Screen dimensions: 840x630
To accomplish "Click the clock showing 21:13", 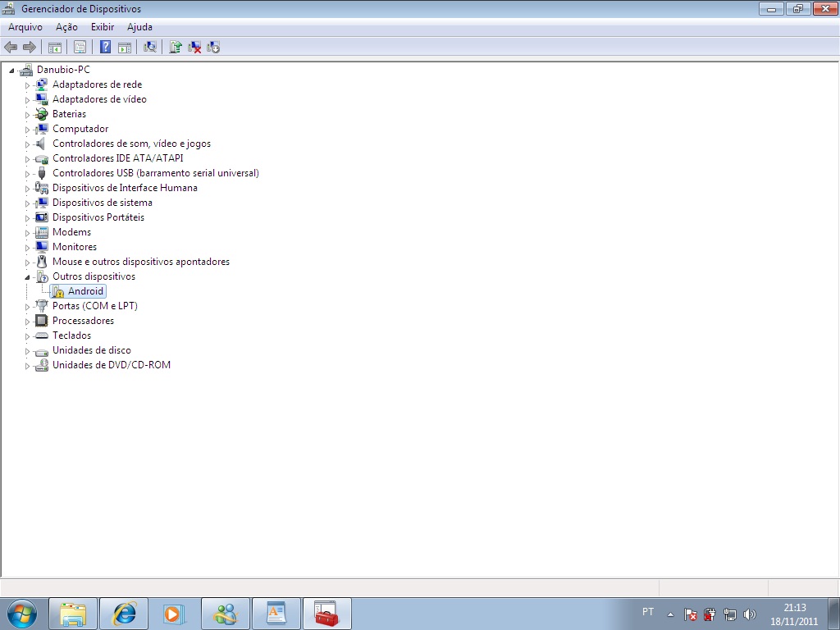I will coord(794,608).
